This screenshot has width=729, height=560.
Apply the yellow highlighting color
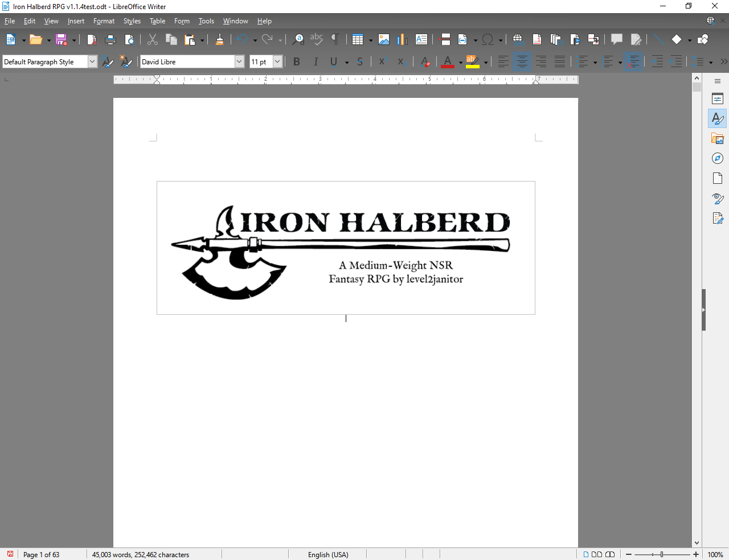(x=472, y=61)
